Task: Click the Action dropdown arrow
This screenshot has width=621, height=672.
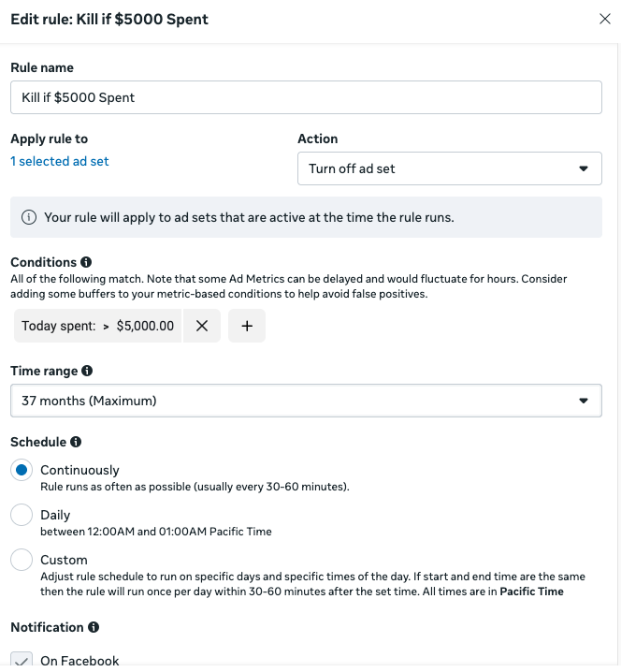Action: tap(584, 168)
